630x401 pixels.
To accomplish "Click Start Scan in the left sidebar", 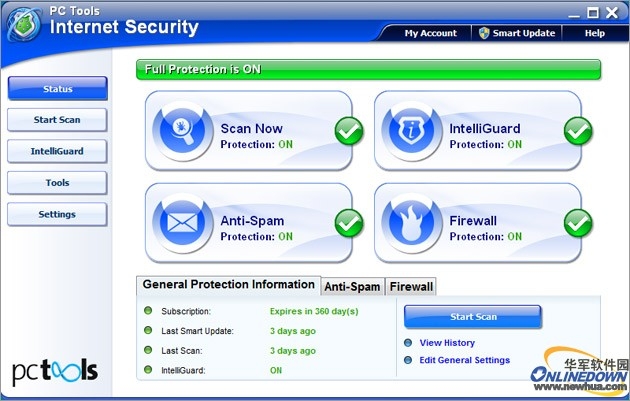I will [x=57, y=120].
